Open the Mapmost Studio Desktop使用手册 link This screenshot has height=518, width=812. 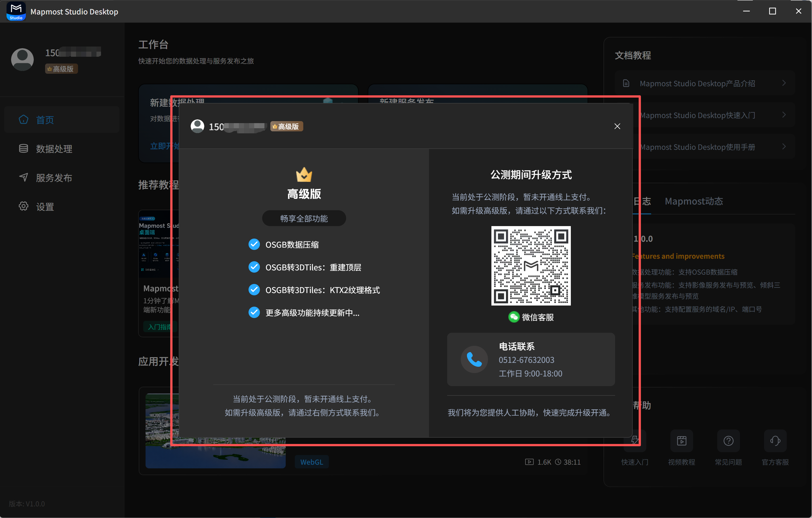coord(697,147)
